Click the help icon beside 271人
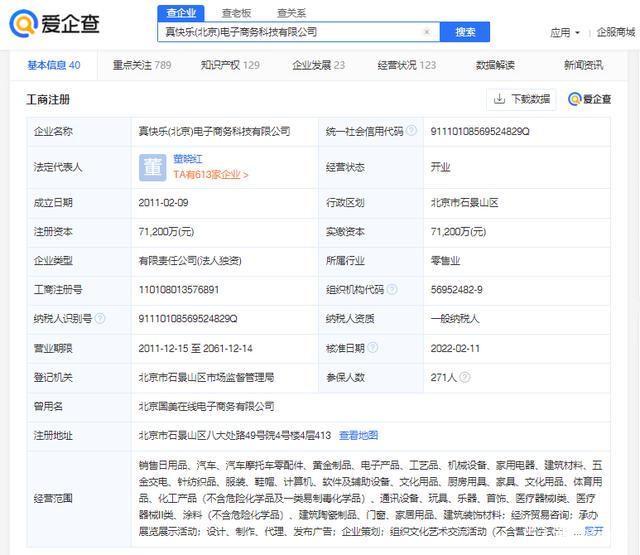This screenshot has width=640, height=555. tap(465, 377)
